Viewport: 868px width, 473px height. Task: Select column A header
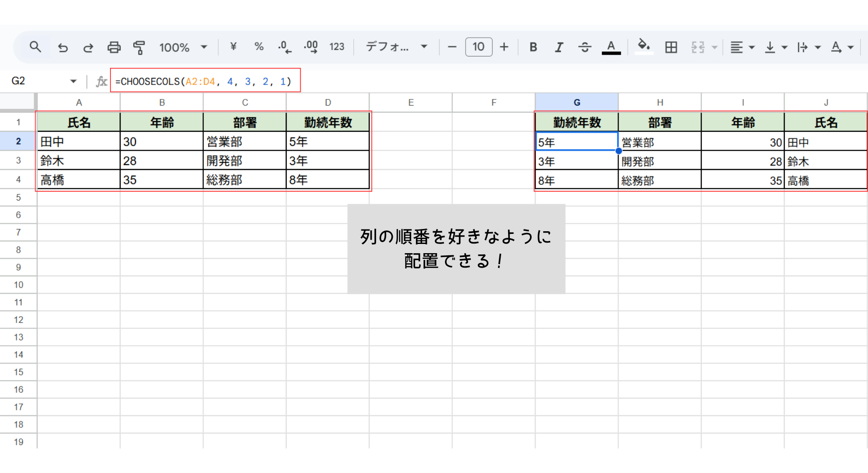tap(79, 102)
